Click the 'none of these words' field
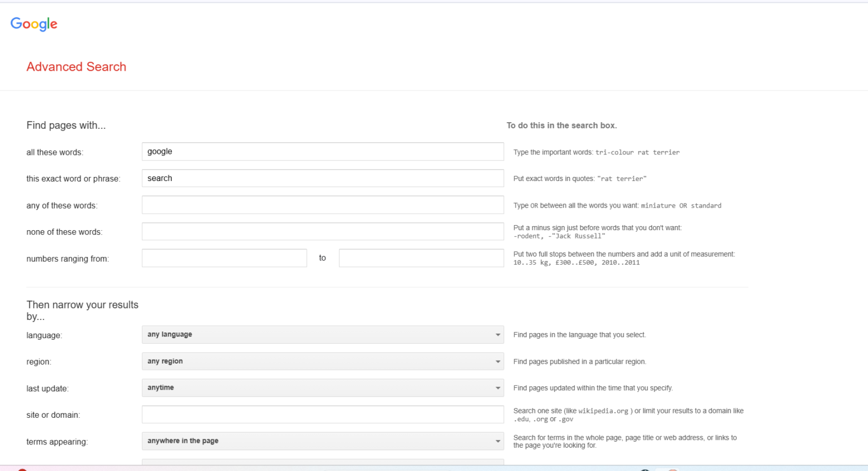 [x=323, y=231]
